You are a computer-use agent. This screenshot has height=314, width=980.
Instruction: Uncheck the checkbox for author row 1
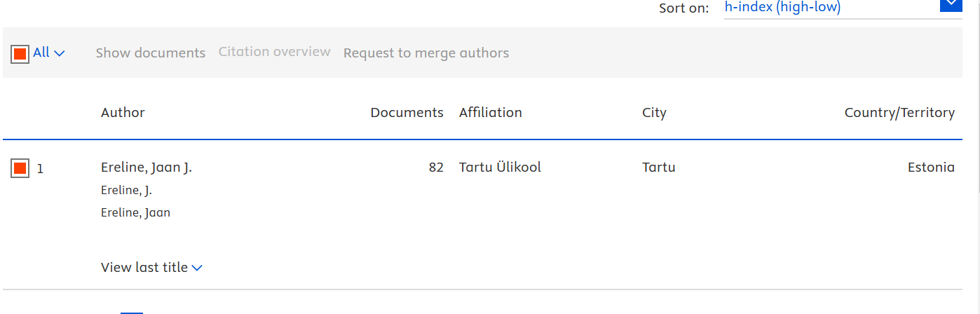[20, 168]
